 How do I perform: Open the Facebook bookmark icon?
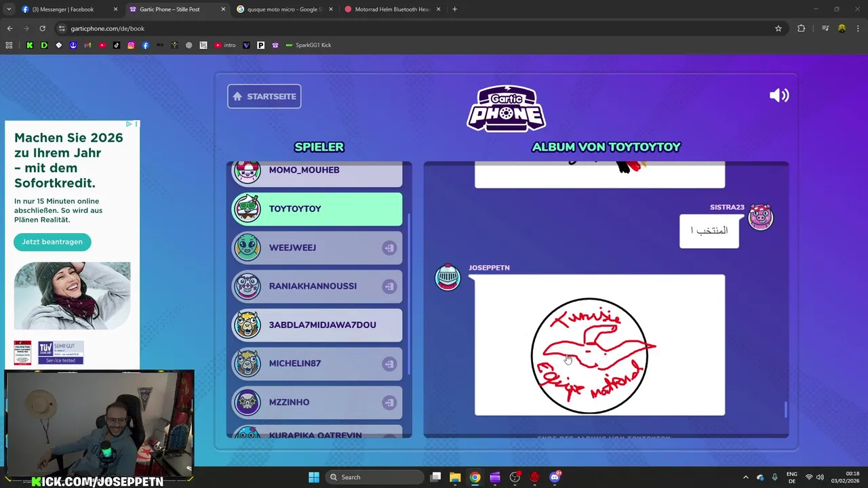pyautogui.click(x=145, y=45)
